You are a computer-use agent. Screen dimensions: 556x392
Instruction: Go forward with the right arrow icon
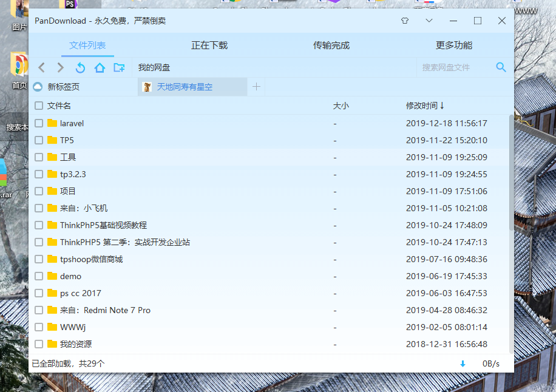click(x=61, y=67)
